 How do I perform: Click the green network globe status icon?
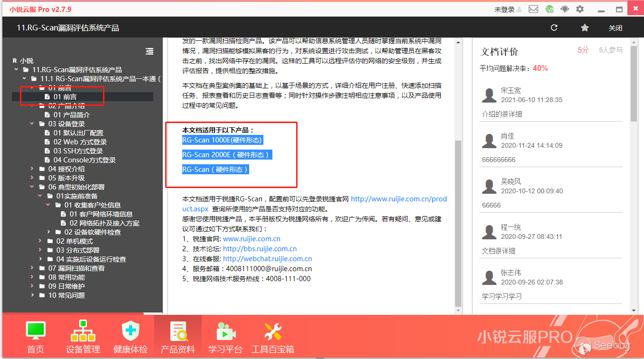click(x=550, y=9)
